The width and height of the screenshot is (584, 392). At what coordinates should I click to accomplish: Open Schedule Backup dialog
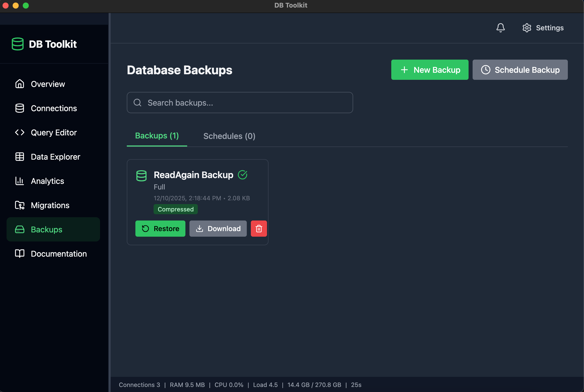520,70
